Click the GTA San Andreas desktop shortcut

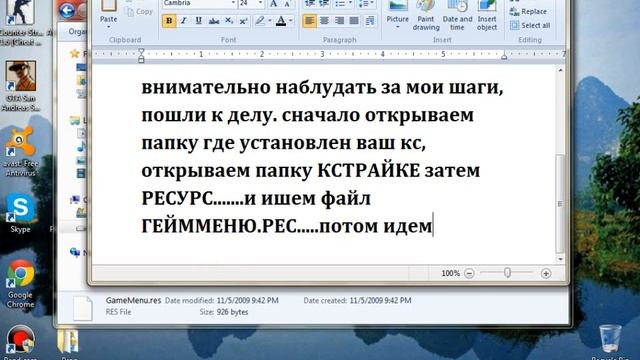click(20, 86)
